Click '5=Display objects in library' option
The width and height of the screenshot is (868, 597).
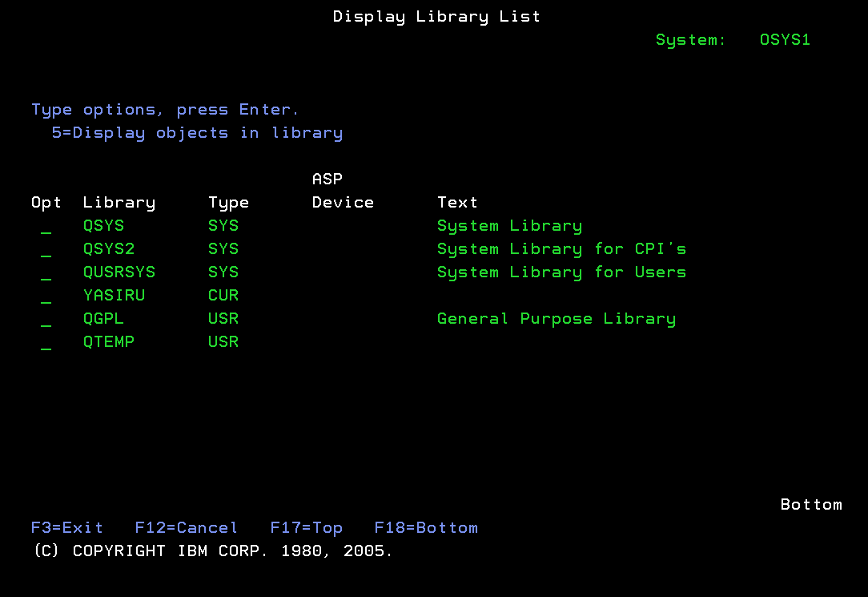197,134
